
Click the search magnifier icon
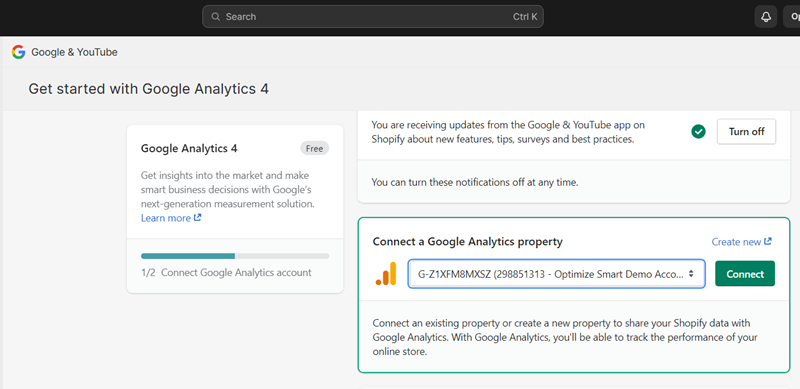click(216, 17)
